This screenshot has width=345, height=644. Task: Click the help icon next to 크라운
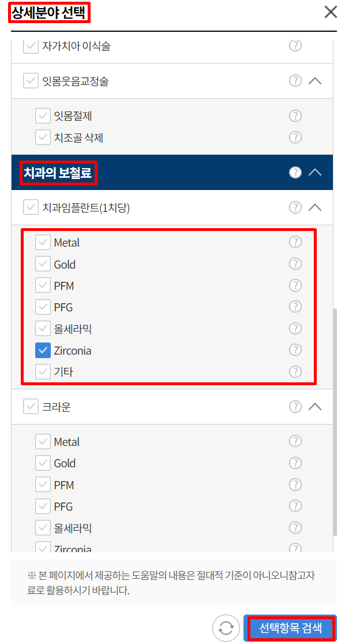click(x=295, y=407)
